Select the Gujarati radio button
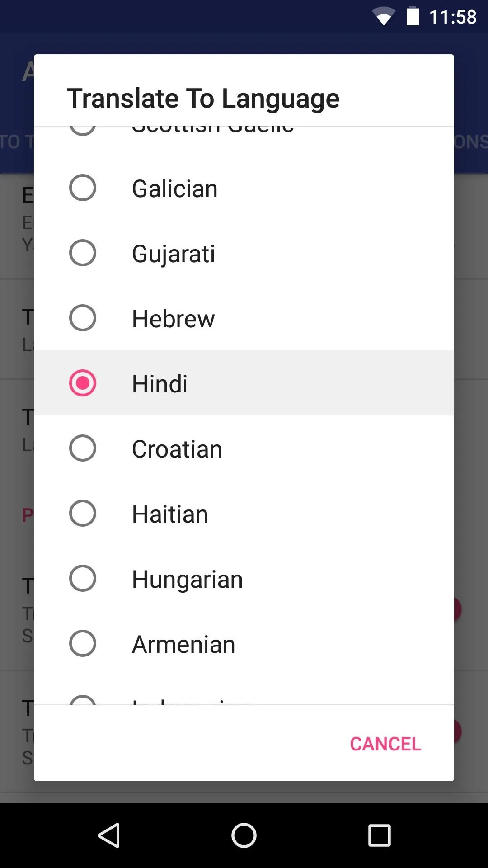The width and height of the screenshot is (488, 868). (x=83, y=253)
